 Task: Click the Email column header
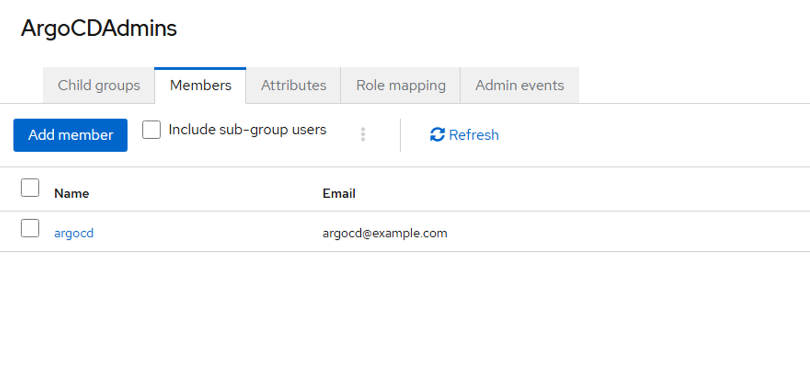coord(339,194)
